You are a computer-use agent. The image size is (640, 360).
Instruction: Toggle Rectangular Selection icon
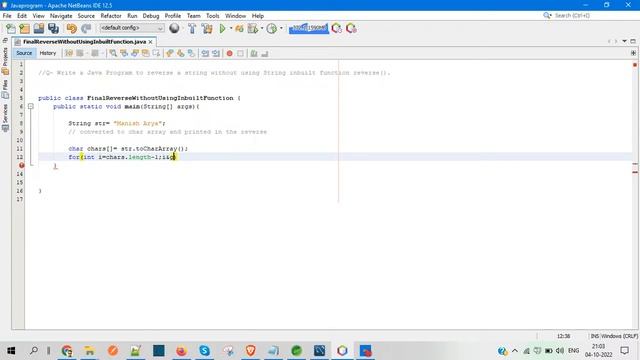(156, 53)
